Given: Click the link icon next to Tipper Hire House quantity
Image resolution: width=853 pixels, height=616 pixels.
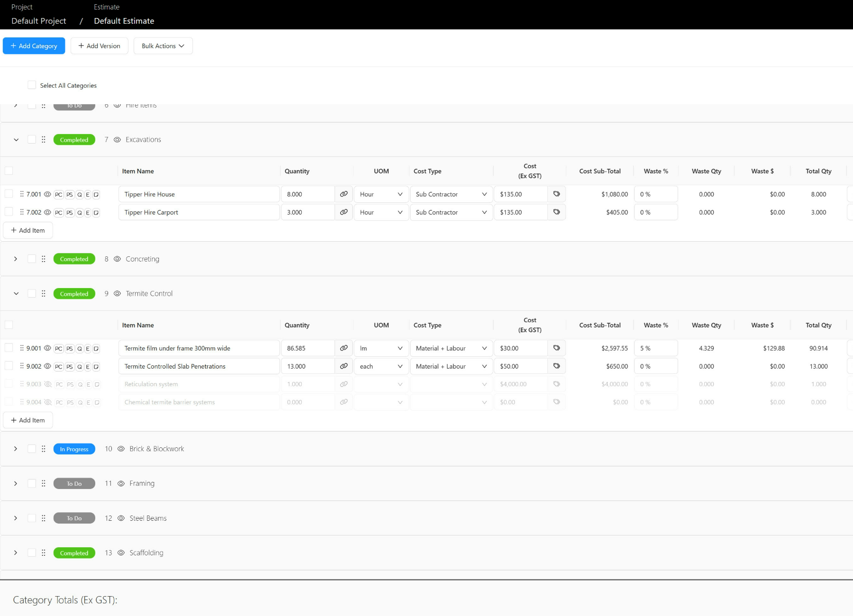Looking at the screenshot, I should tap(344, 194).
